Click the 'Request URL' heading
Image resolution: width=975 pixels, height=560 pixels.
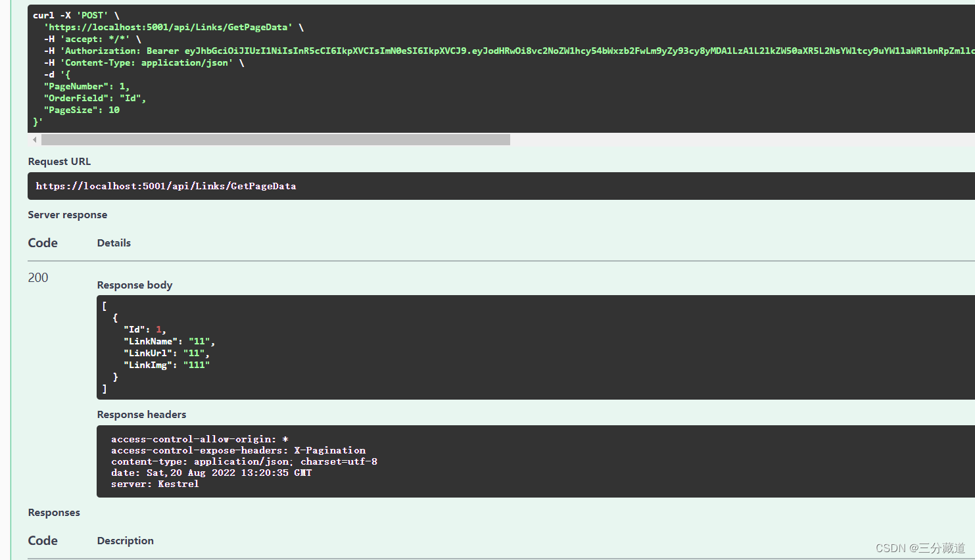coord(59,162)
